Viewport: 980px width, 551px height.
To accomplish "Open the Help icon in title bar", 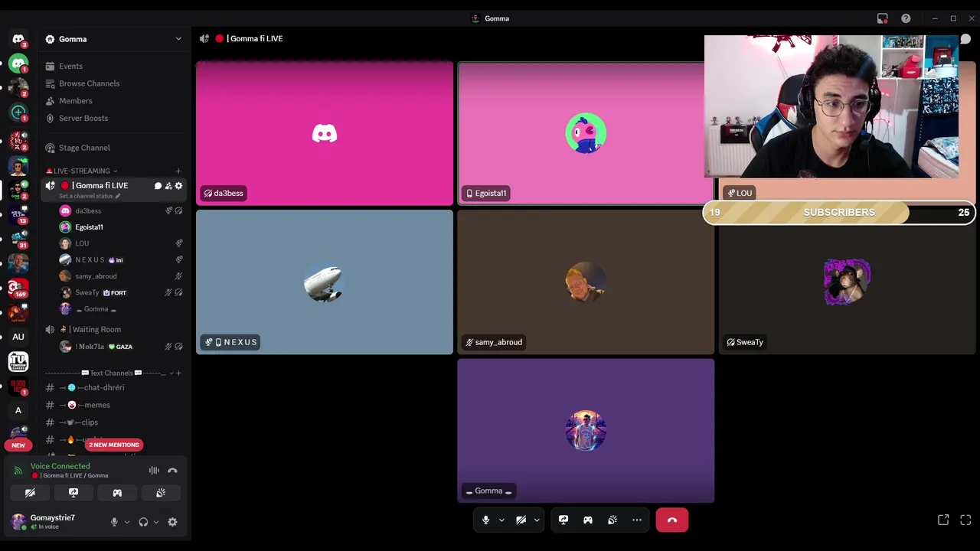I will coord(906,18).
